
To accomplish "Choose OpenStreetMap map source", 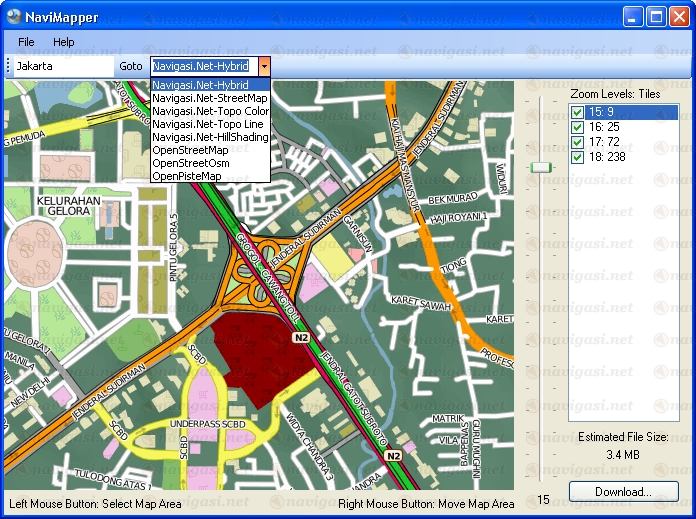I will [x=191, y=150].
